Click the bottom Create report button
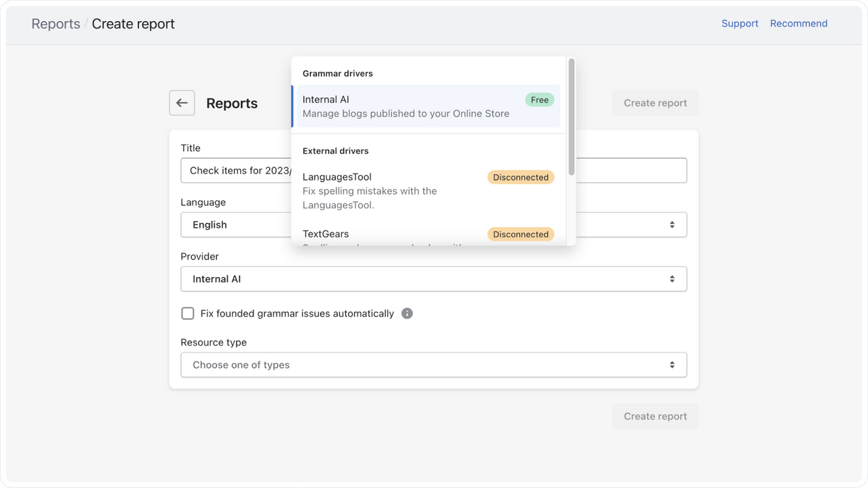This screenshot has width=868, height=488. [x=655, y=415]
